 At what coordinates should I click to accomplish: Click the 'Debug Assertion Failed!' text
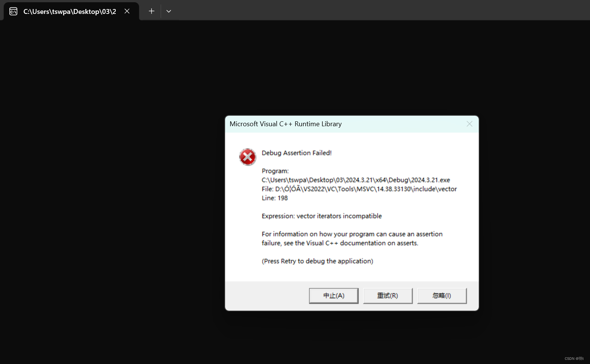[x=297, y=153]
